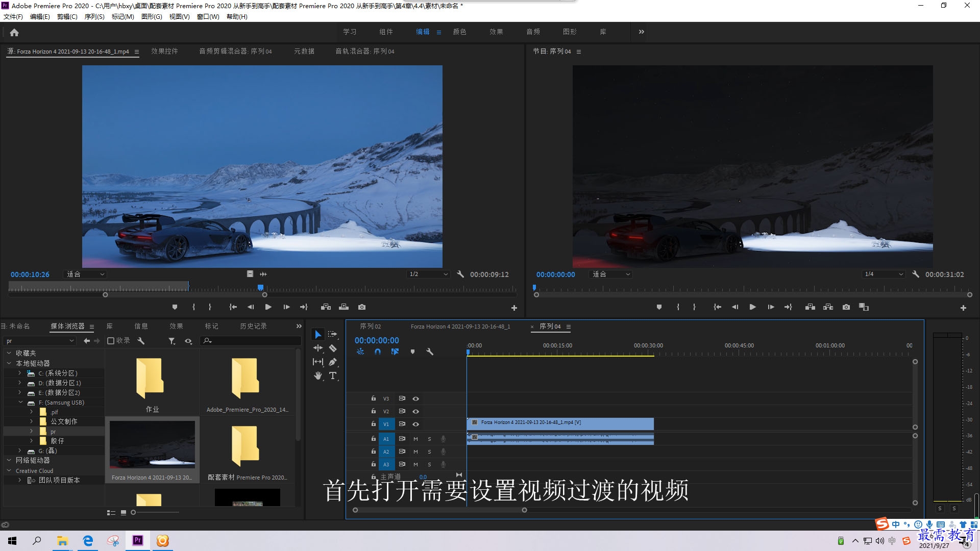Show more workspaces overflow chevron

(x=641, y=32)
